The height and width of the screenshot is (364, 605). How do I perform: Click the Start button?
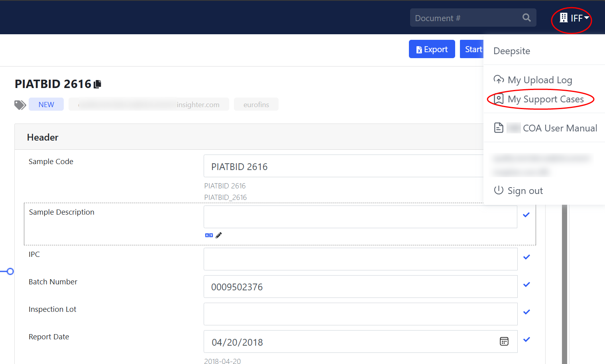[473, 49]
